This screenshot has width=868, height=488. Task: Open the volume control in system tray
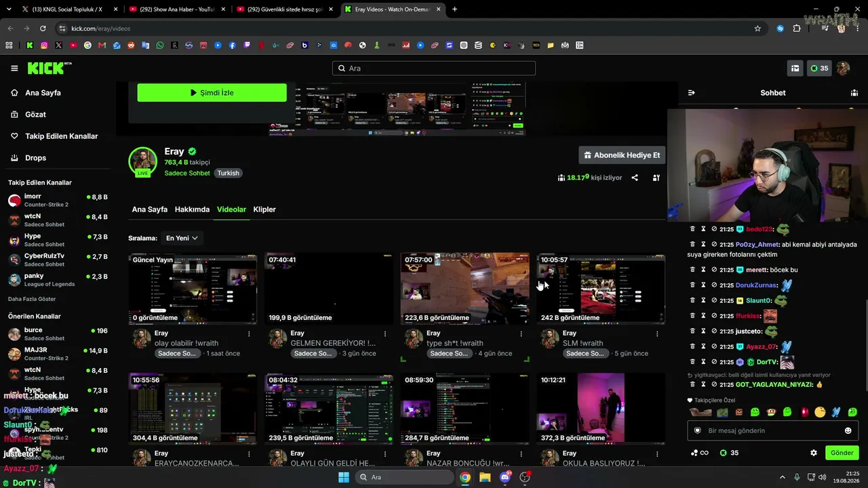(x=823, y=477)
